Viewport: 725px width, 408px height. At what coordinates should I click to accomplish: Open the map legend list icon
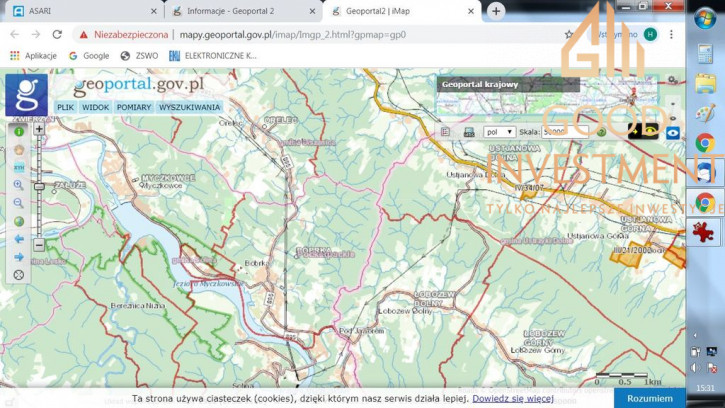click(x=445, y=132)
